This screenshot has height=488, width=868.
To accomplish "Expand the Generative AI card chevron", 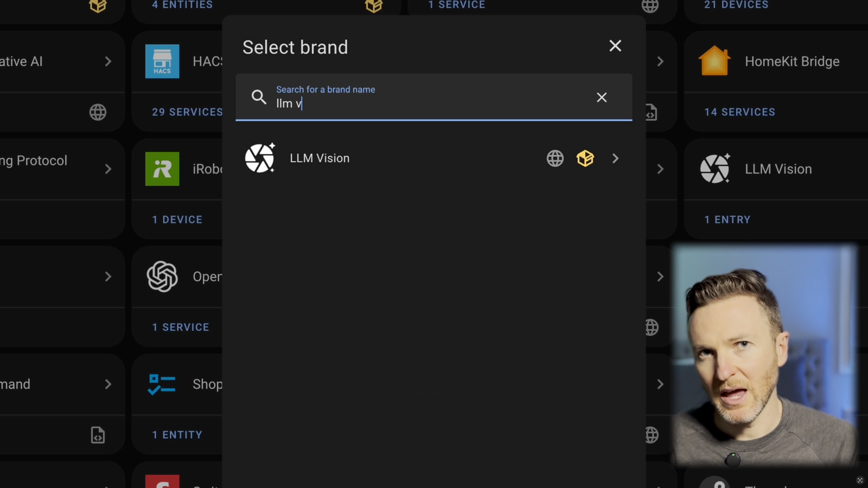I will 107,61.
